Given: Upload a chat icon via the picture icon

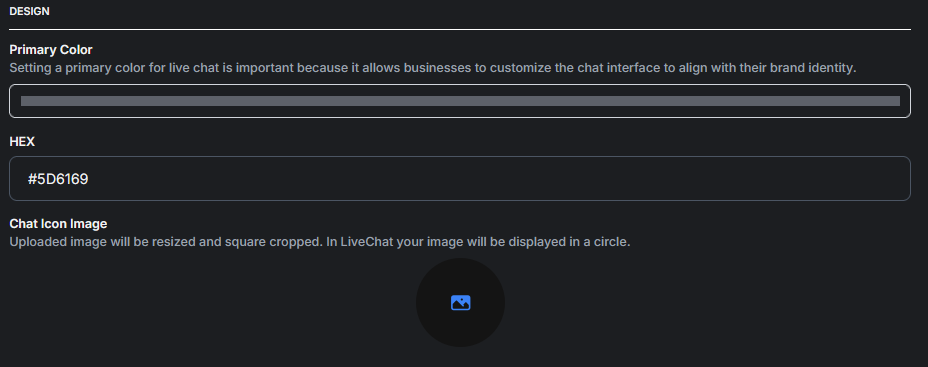Looking at the screenshot, I should pyautogui.click(x=460, y=302).
